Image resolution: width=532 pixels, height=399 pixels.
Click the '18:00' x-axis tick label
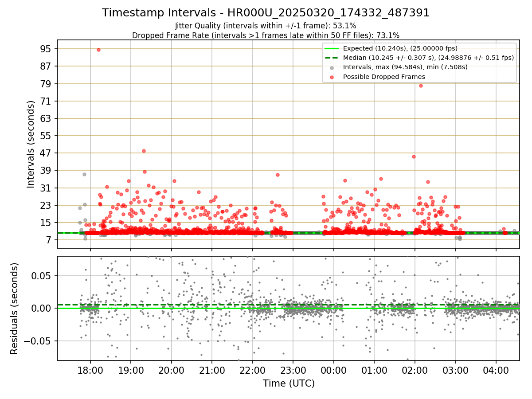(x=90, y=370)
